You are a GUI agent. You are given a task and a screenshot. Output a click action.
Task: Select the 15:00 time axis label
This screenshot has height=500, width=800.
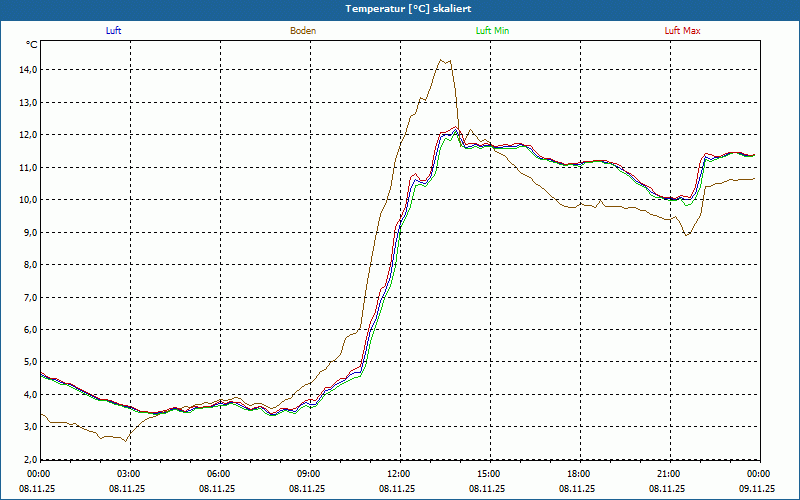tap(489, 473)
